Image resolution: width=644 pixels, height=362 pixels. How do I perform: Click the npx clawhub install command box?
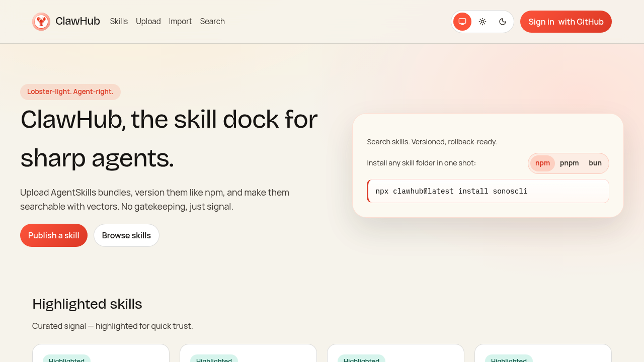(488, 191)
